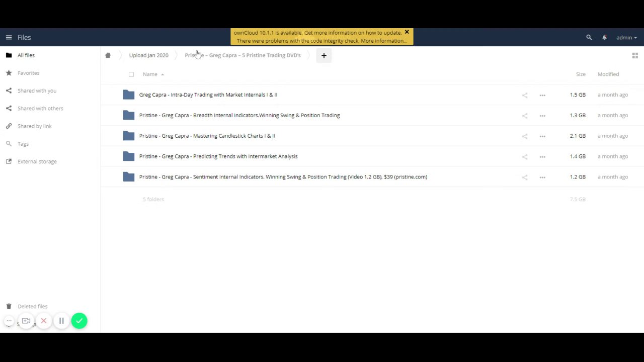The image size is (644, 362).
Task: Click the External storage icon
Action: pos(9,161)
